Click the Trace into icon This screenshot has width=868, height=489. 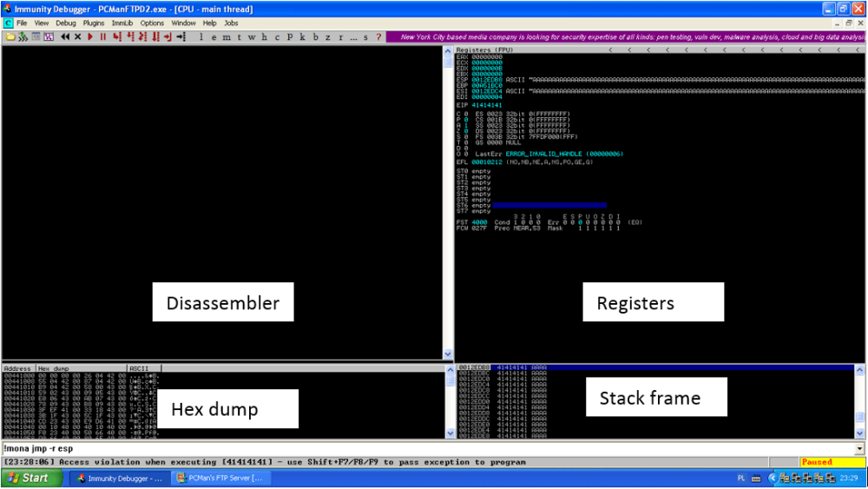point(143,37)
